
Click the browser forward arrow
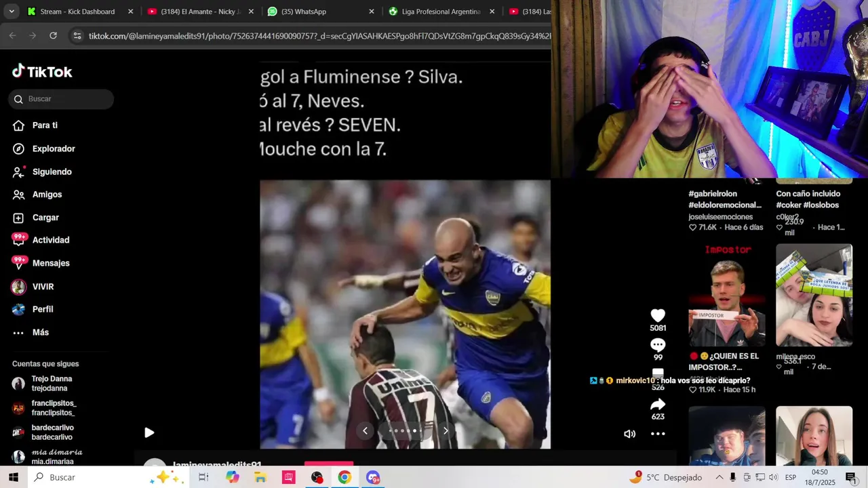pyautogui.click(x=33, y=35)
